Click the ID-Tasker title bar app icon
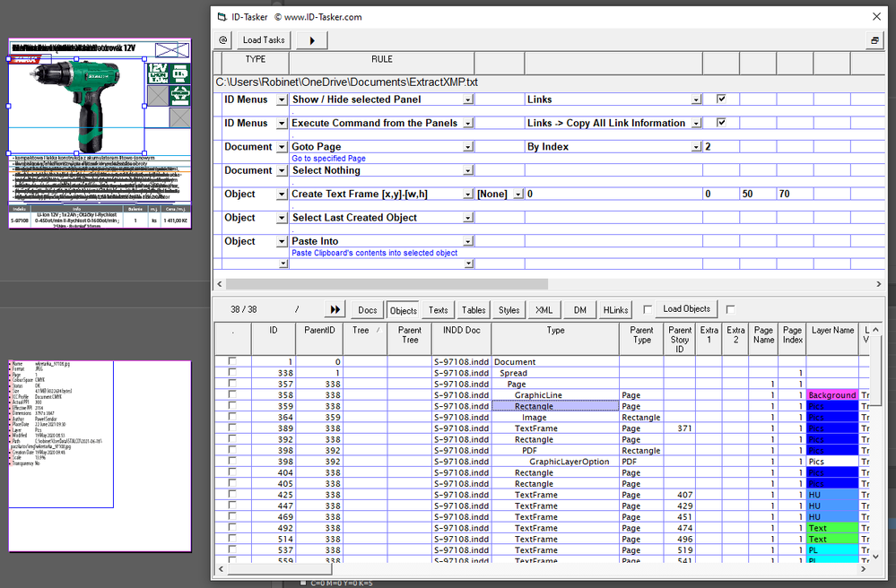Image resolution: width=896 pixels, height=588 pixels. tap(223, 16)
